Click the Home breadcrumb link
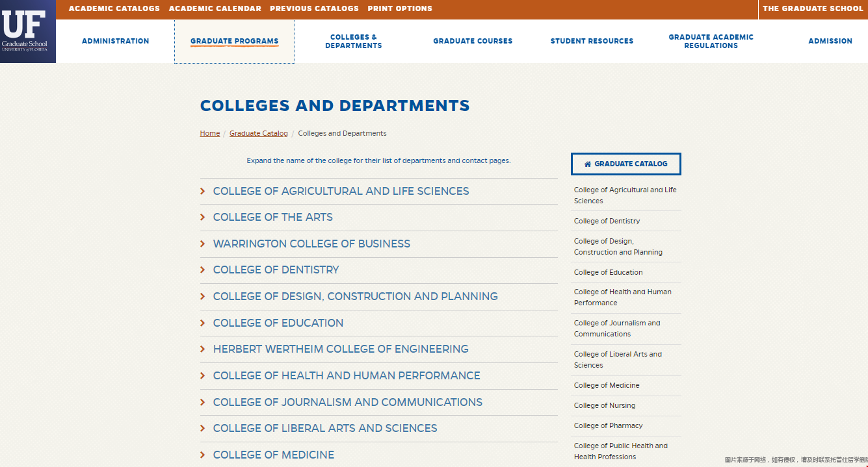The image size is (868, 467). [x=210, y=133]
